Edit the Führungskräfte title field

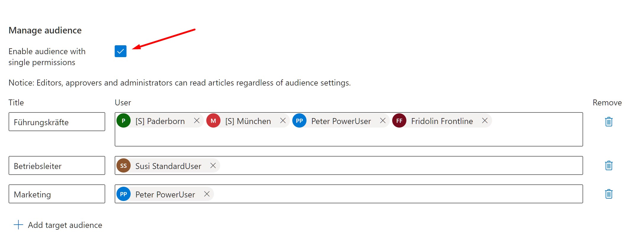point(57,122)
